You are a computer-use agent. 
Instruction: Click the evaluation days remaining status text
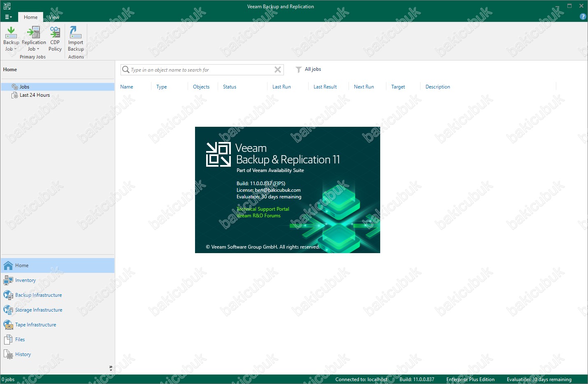pos(539,379)
